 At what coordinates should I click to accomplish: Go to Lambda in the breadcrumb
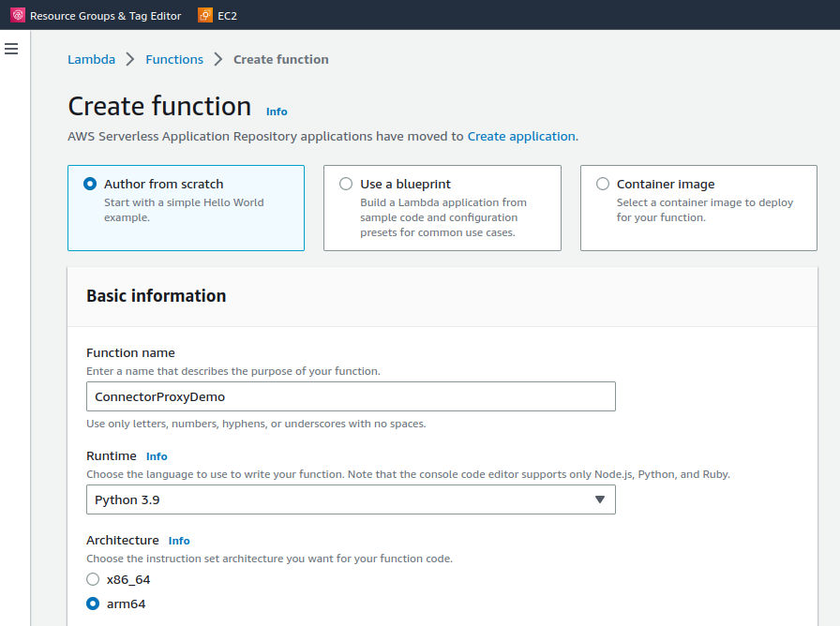91,59
